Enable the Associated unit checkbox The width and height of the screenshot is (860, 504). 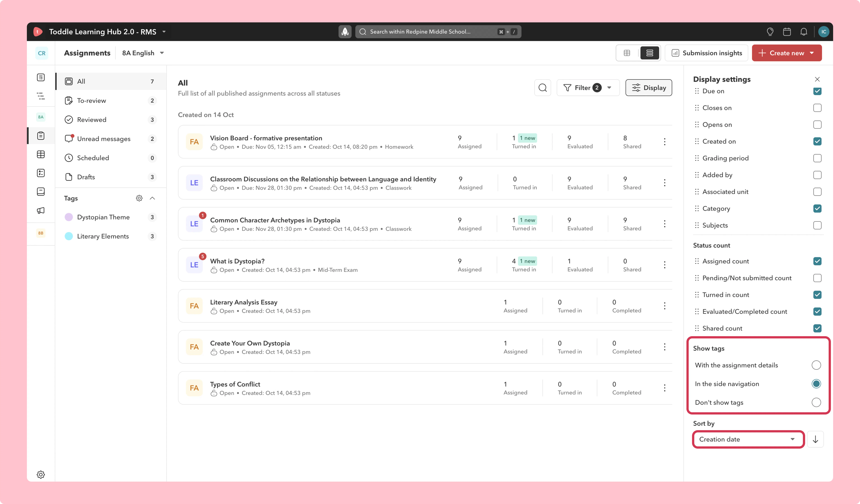coord(817,192)
